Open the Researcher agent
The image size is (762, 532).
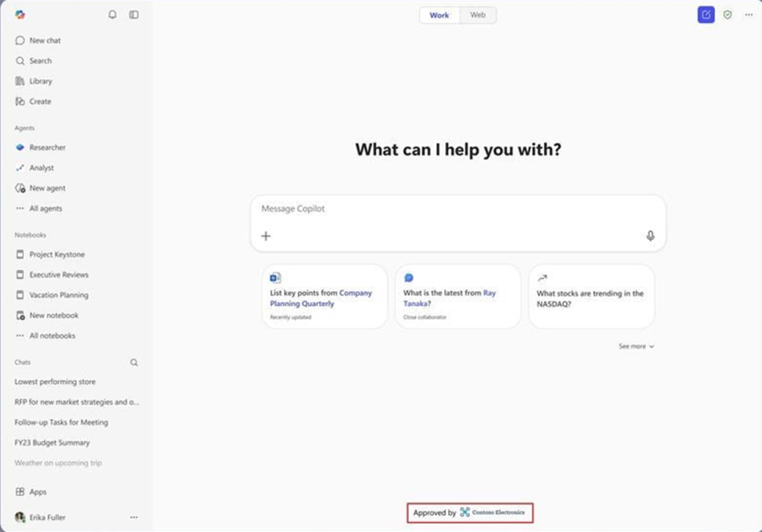point(47,147)
